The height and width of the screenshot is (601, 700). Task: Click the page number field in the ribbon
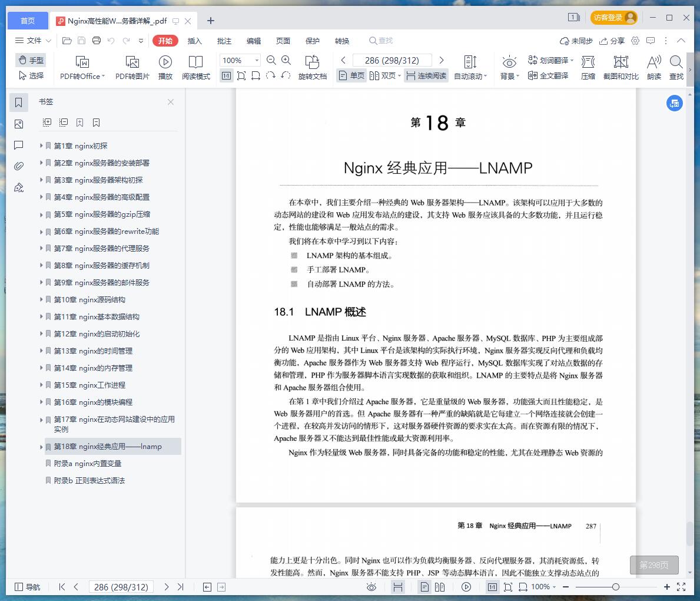click(x=392, y=60)
